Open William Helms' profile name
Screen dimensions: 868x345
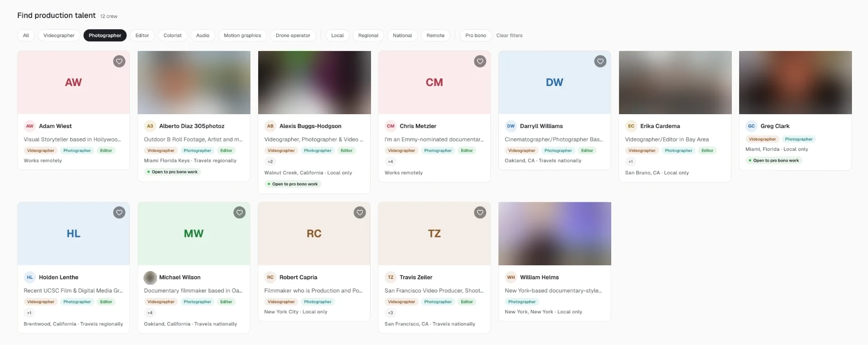coord(539,277)
